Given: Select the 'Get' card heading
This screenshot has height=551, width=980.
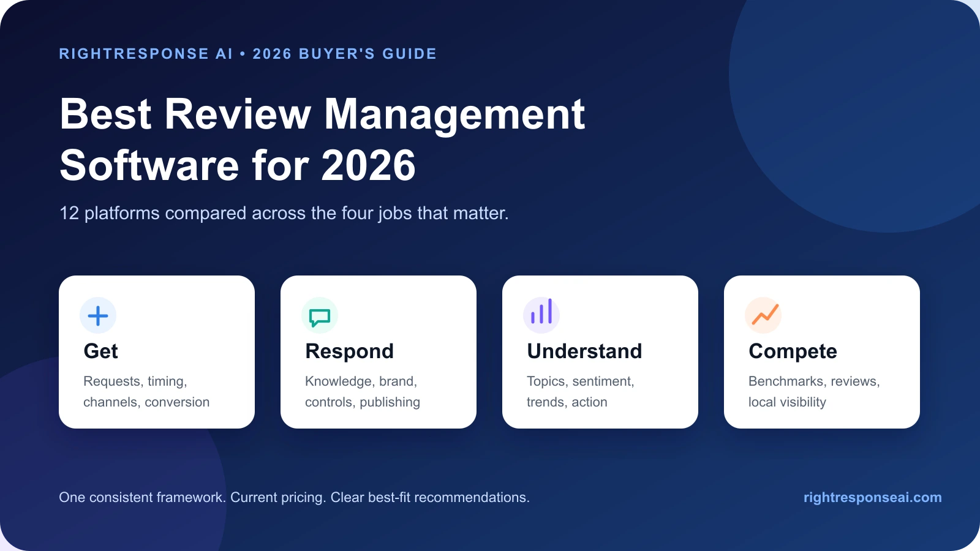Looking at the screenshot, I should point(100,351).
